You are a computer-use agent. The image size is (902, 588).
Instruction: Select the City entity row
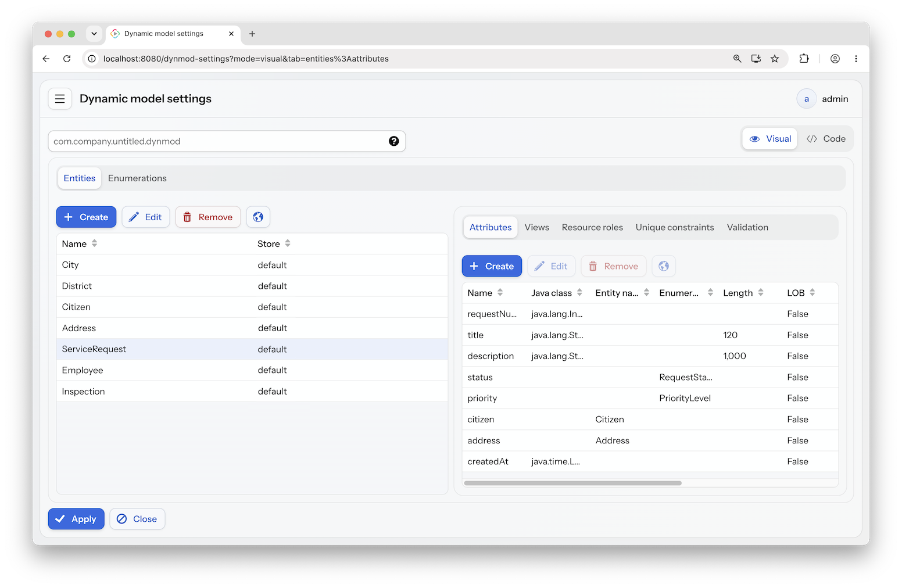point(252,265)
